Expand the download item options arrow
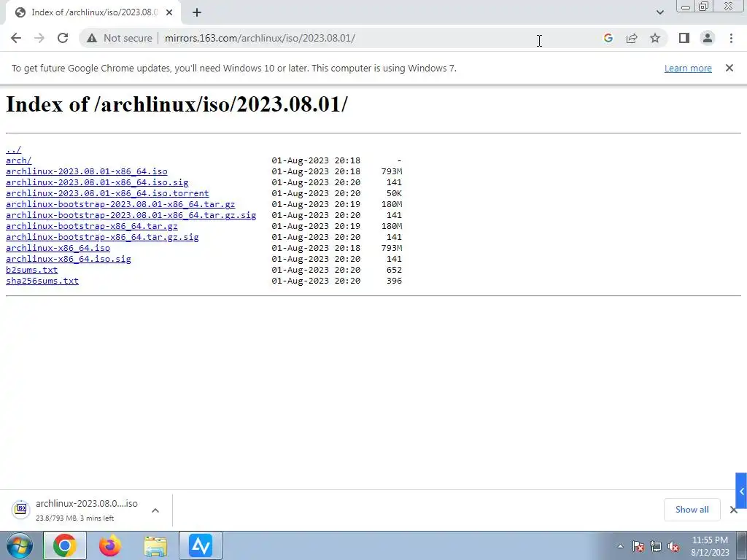Image resolution: width=747 pixels, height=560 pixels. point(155,510)
